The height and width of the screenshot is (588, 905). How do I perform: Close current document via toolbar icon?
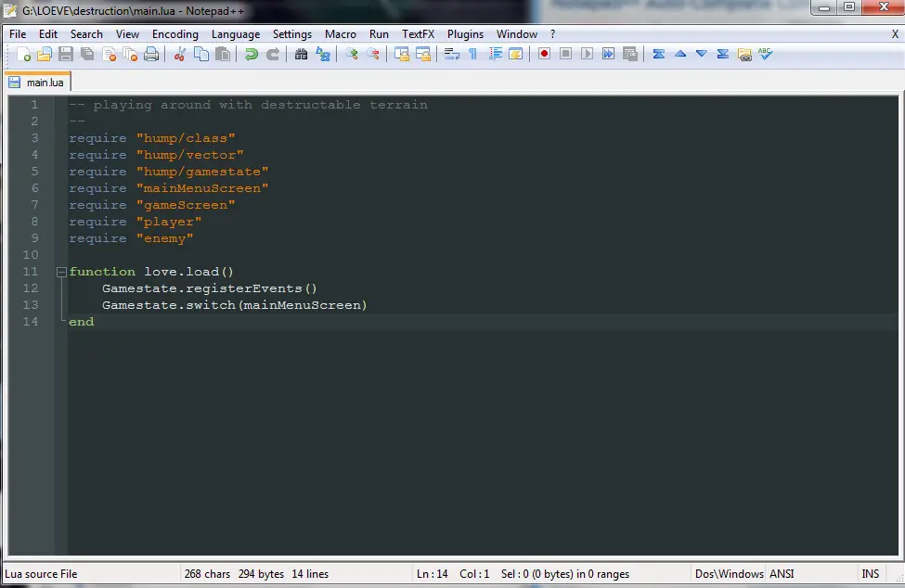coord(110,54)
